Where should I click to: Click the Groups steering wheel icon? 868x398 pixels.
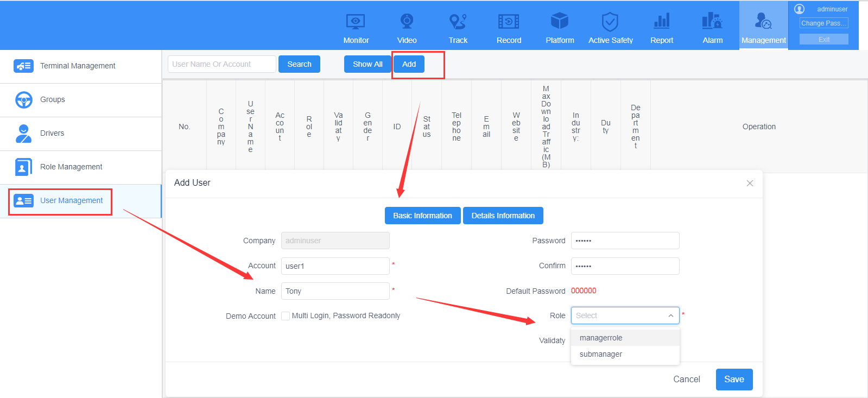click(x=23, y=99)
